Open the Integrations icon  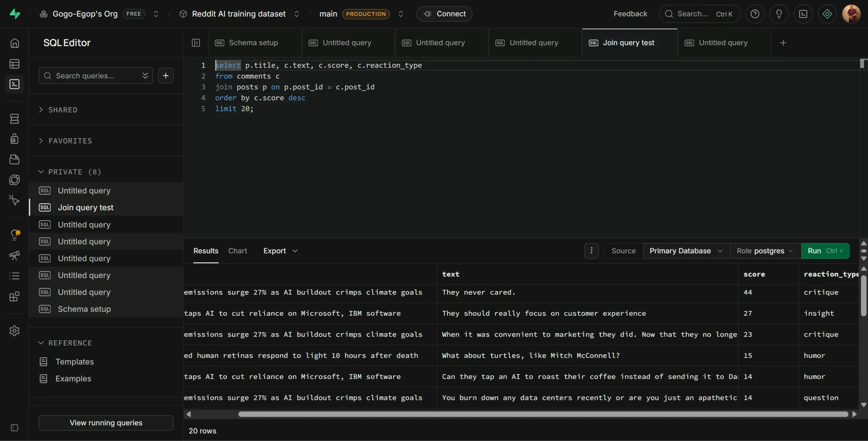coord(14,296)
